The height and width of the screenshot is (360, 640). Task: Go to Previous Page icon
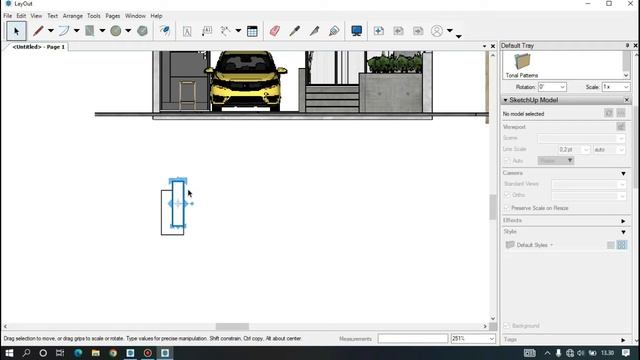pos(398,31)
